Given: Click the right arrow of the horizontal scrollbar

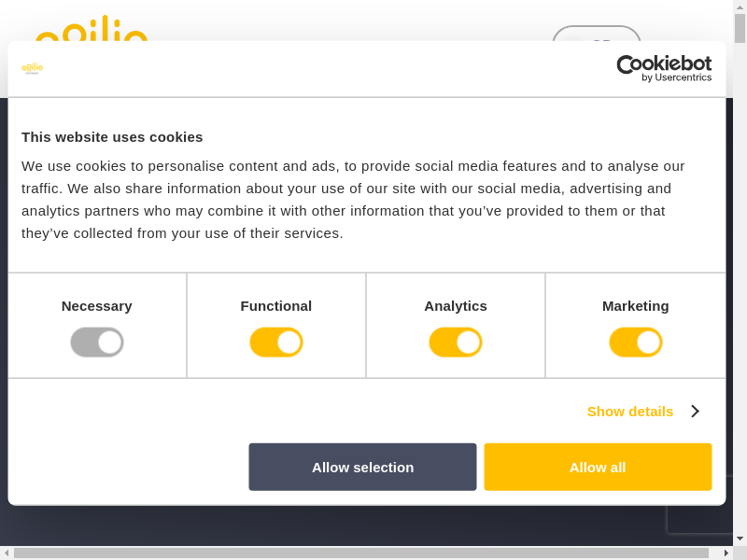Looking at the screenshot, I should tap(726, 553).
